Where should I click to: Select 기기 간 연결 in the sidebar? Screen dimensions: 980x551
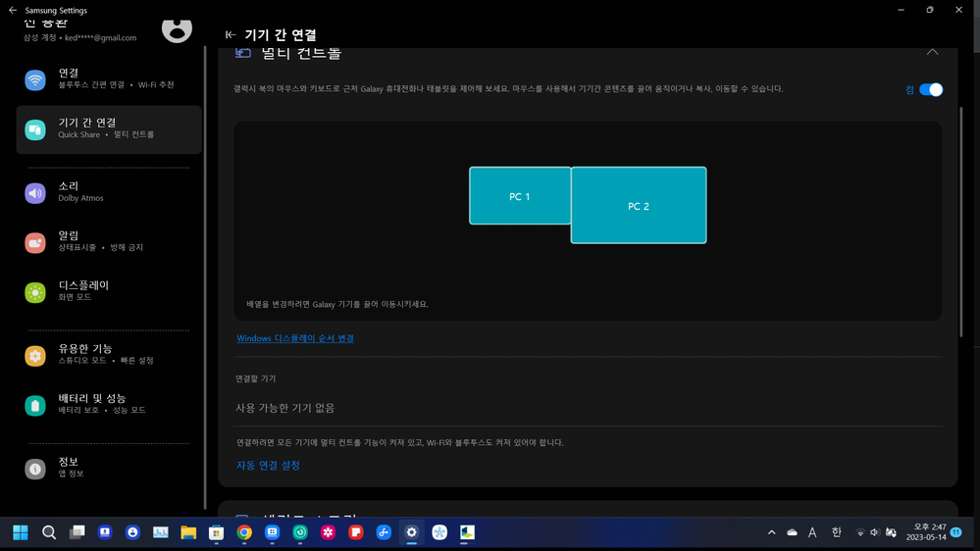(x=109, y=129)
